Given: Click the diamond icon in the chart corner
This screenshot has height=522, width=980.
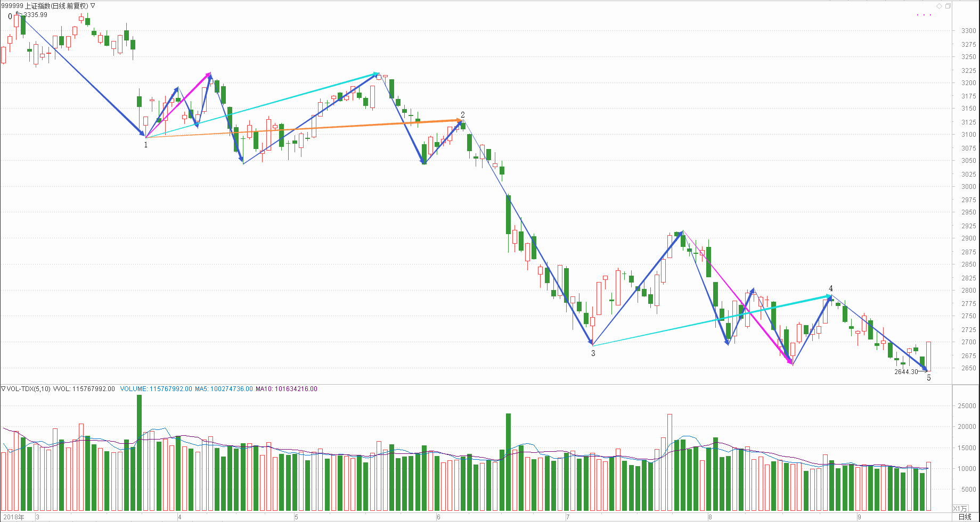Looking at the screenshot, I should coord(939,6).
